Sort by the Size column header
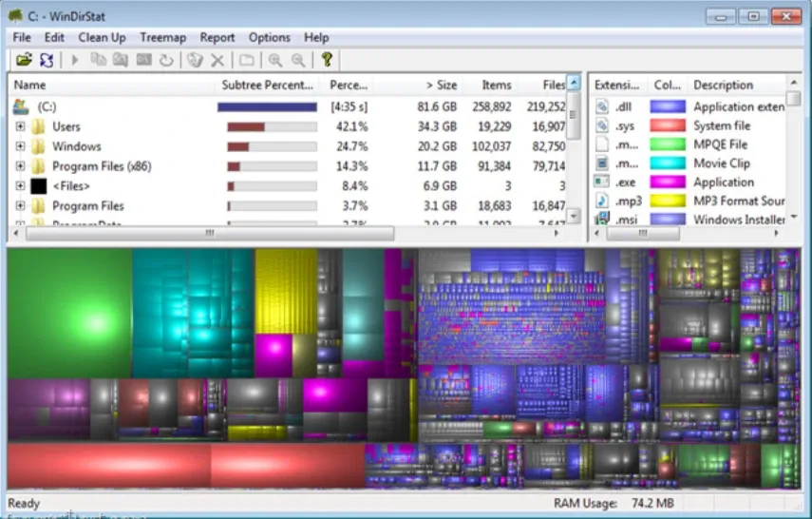The image size is (812, 519). 441,85
